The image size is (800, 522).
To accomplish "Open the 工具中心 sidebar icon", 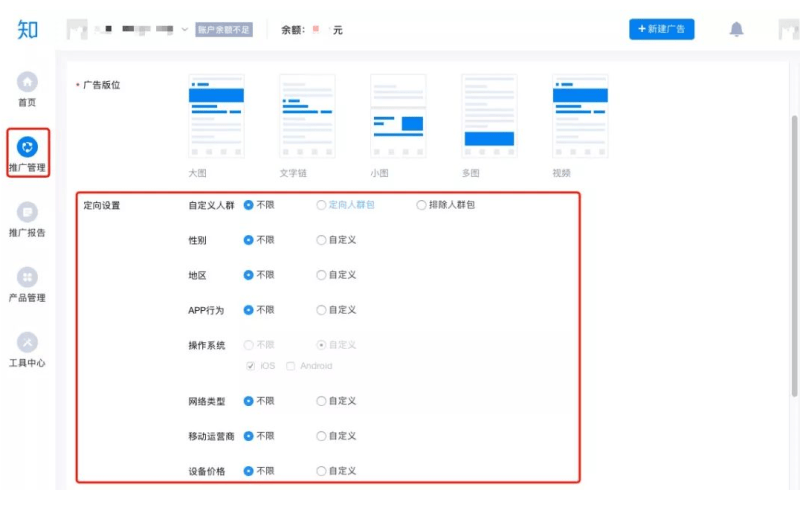I will click(27, 342).
